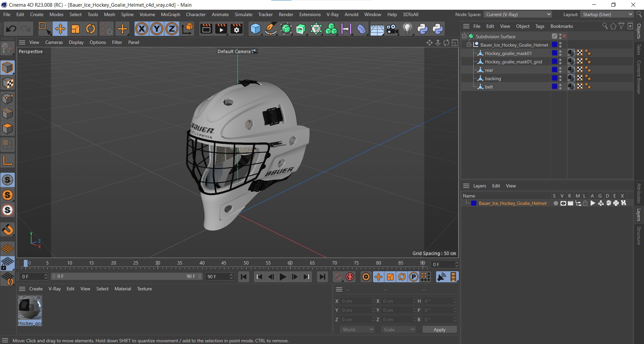Add a Camera object
The height and width of the screenshot is (344, 644).
[x=392, y=29]
